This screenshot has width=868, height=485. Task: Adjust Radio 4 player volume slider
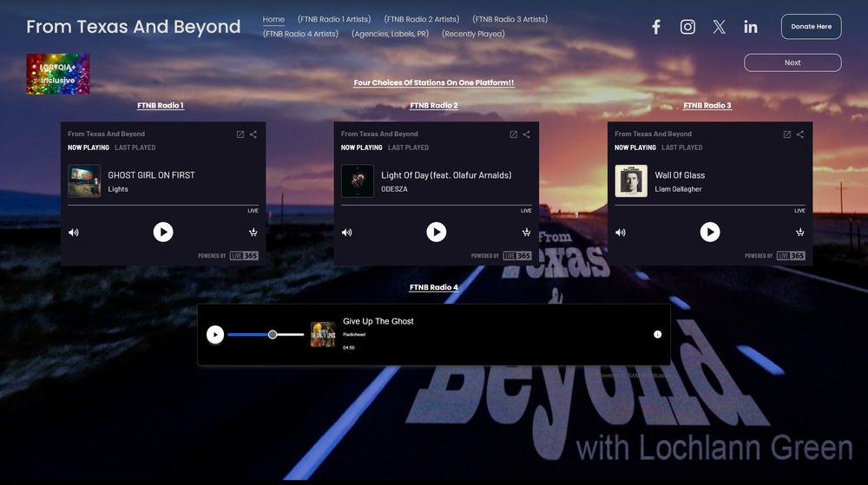coord(266,335)
